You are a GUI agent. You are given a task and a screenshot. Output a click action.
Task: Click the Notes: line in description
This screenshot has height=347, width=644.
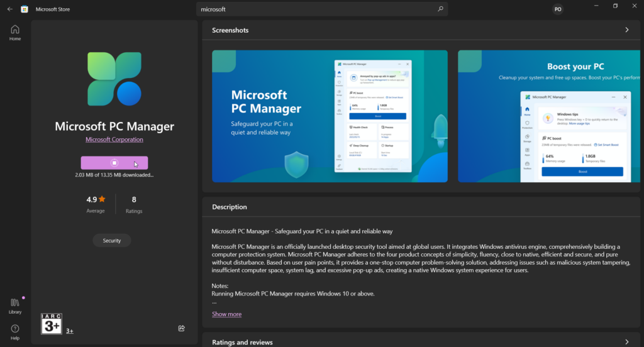pos(219,286)
